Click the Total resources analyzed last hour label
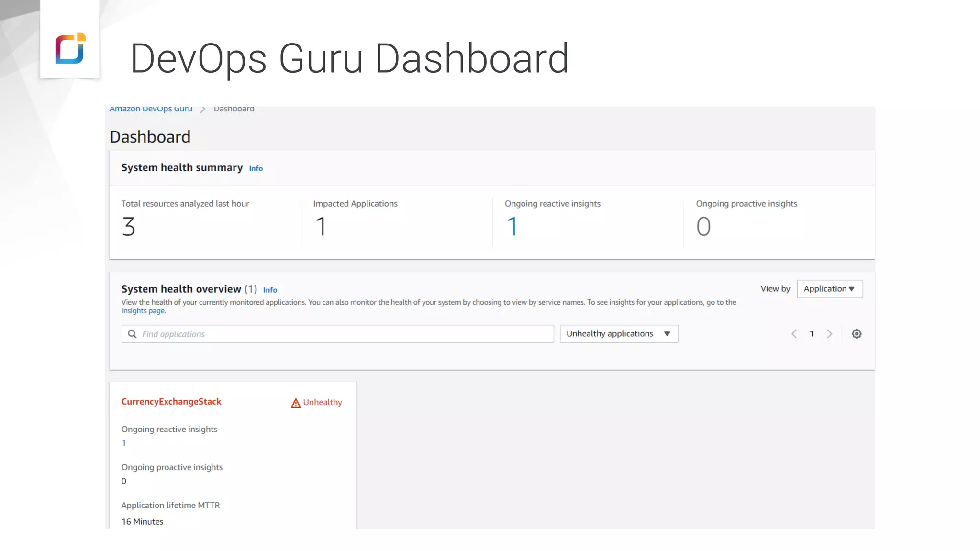This screenshot has width=980, height=551. coord(185,204)
